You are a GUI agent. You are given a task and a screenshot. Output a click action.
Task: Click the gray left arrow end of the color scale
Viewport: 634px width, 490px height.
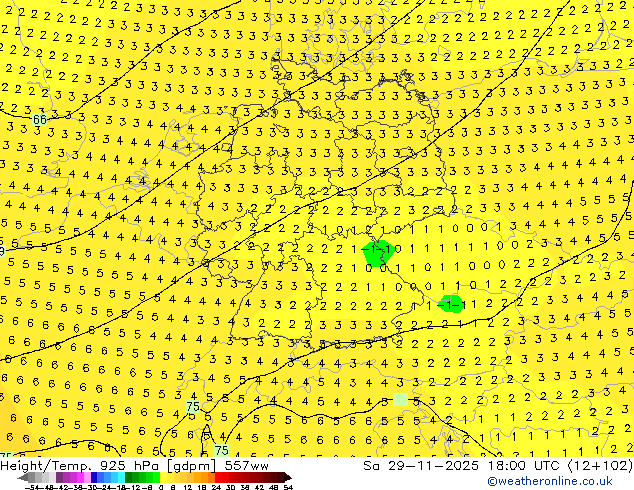[x=23, y=478]
